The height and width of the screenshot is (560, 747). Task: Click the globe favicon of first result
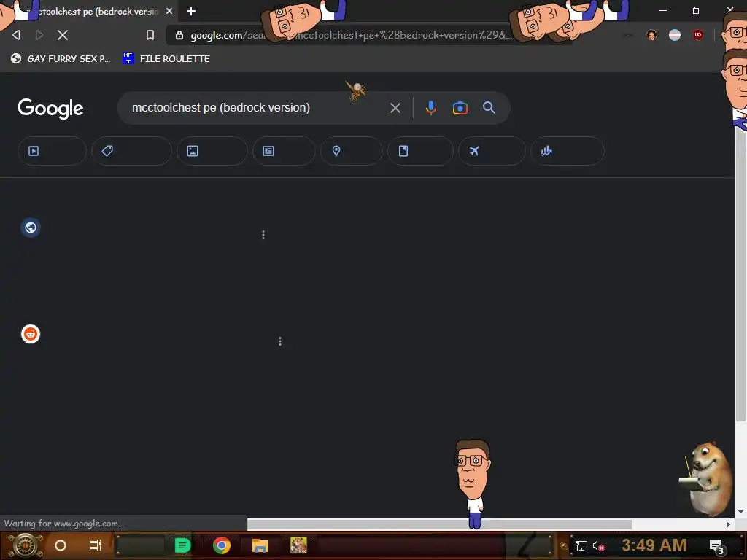coord(31,227)
